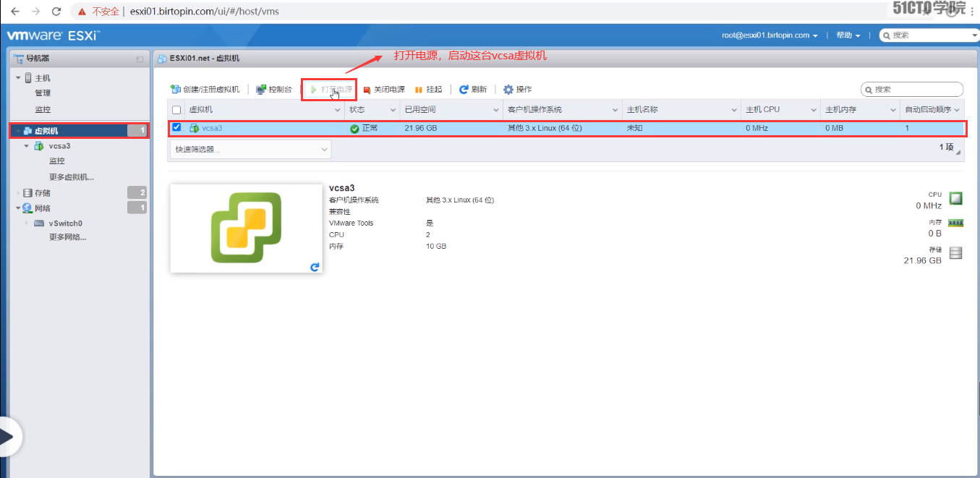Open 管理 under host

(43, 93)
